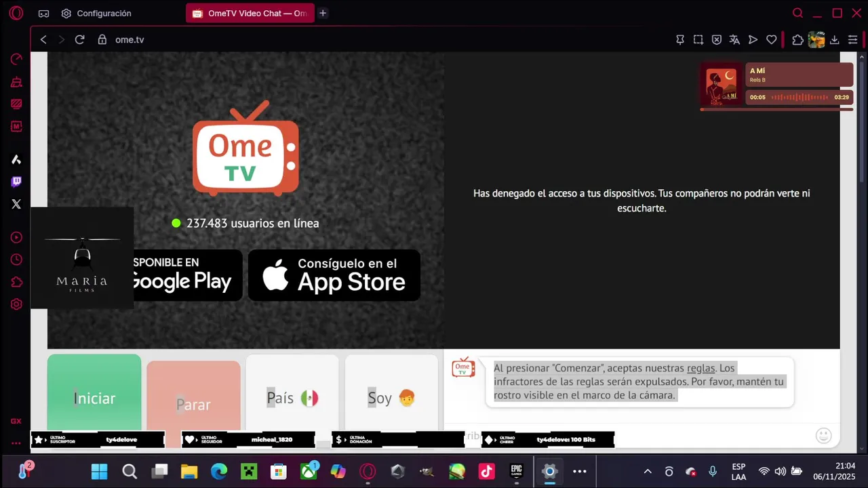Open My Flow send icon
Image resolution: width=868 pixels, height=488 pixels.
tap(753, 39)
